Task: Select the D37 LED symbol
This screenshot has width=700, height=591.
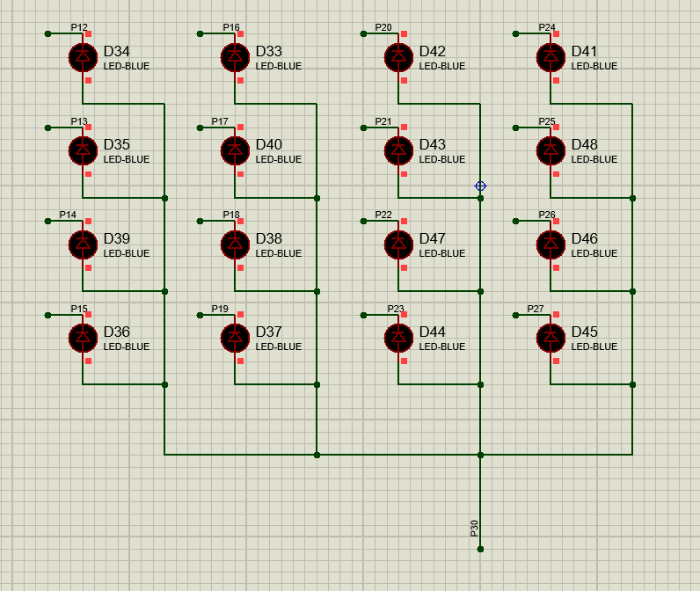Action: 236,338
